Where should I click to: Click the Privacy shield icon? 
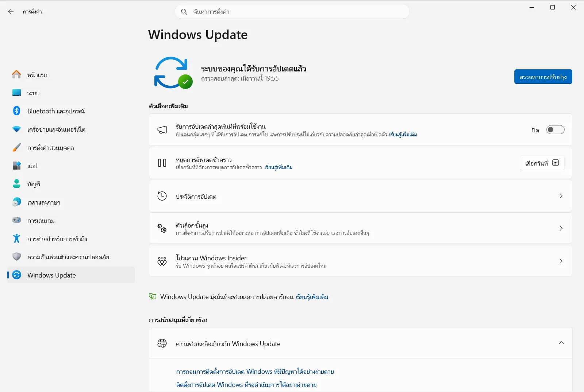(x=16, y=257)
